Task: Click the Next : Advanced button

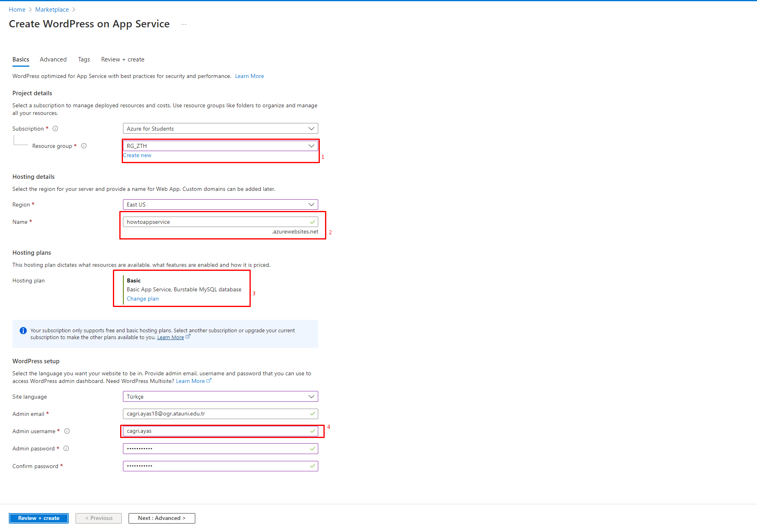Action: coord(162,518)
